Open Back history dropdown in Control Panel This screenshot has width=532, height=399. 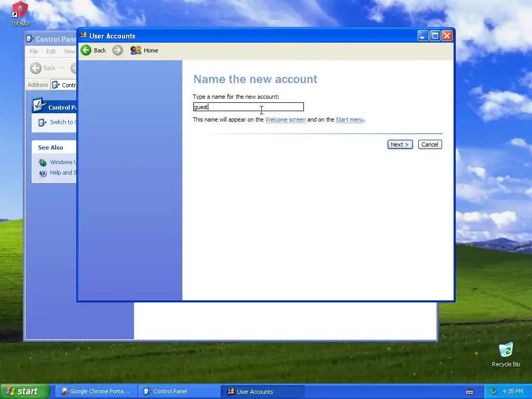[x=62, y=68]
